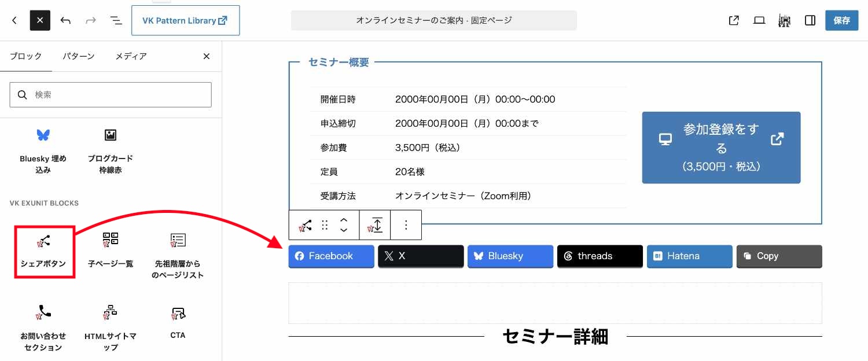Insert the ブログカード枠線赤 block
The height and width of the screenshot is (361, 868).
tap(111, 151)
